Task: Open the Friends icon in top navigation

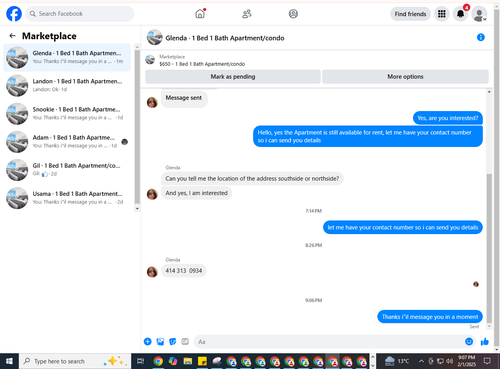Action: pos(247,14)
